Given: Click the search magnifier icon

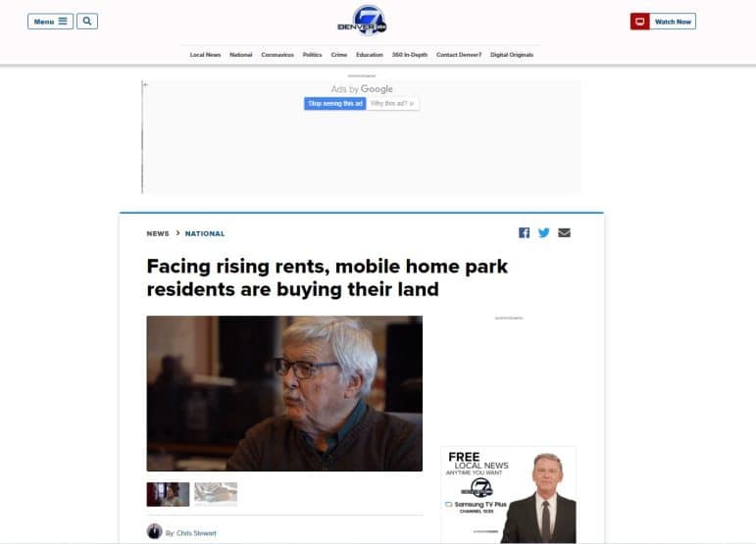Looking at the screenshot, I should (87, 22).
